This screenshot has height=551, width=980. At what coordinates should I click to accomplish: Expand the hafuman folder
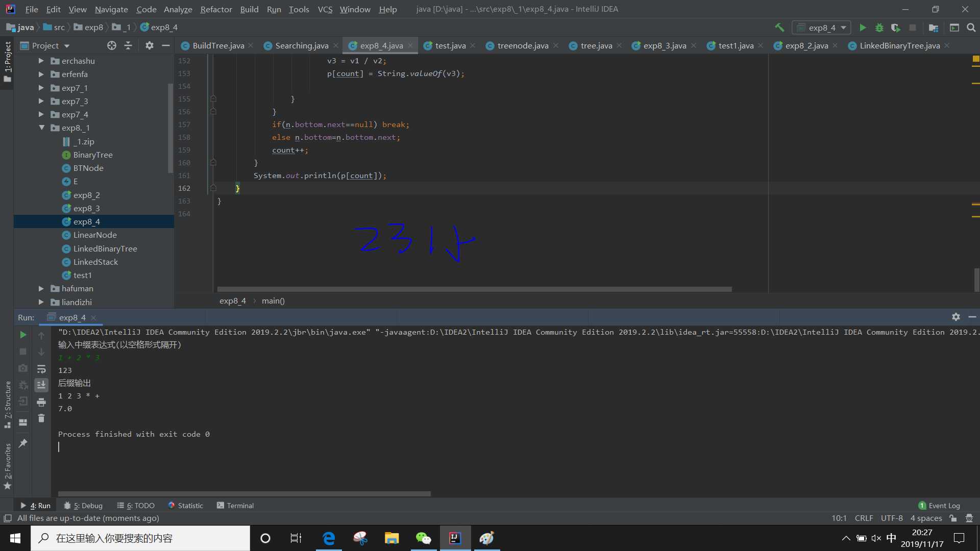tap(41, 288)
